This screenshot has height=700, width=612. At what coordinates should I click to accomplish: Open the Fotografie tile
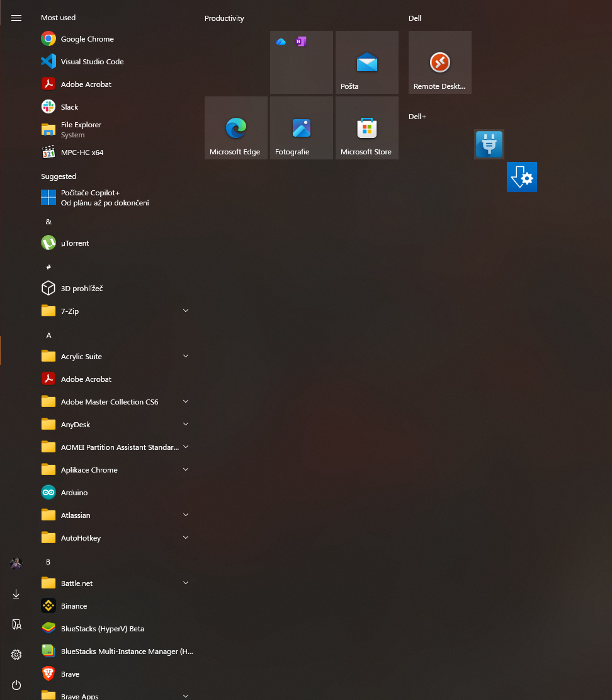pyautogui.click(x=301, y=127)
